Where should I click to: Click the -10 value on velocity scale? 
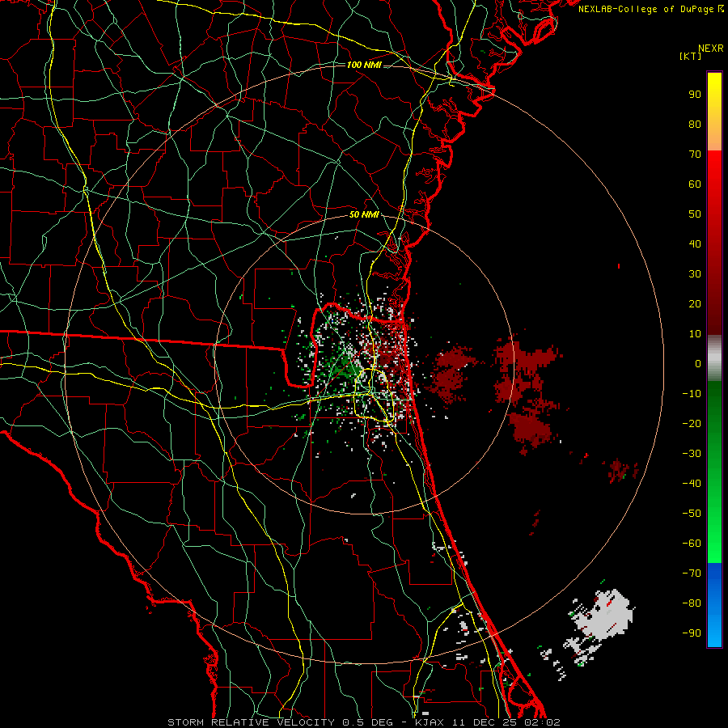(692, 394)
